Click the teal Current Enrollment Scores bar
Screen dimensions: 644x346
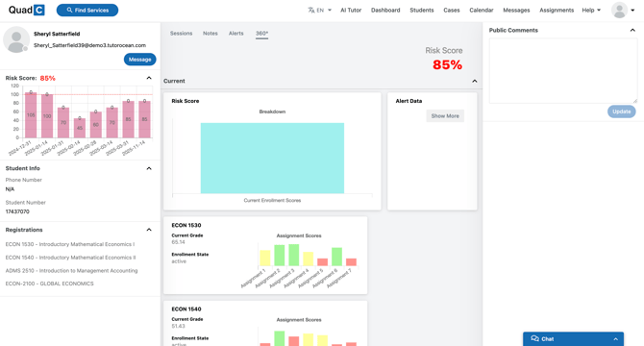(272, 158)
